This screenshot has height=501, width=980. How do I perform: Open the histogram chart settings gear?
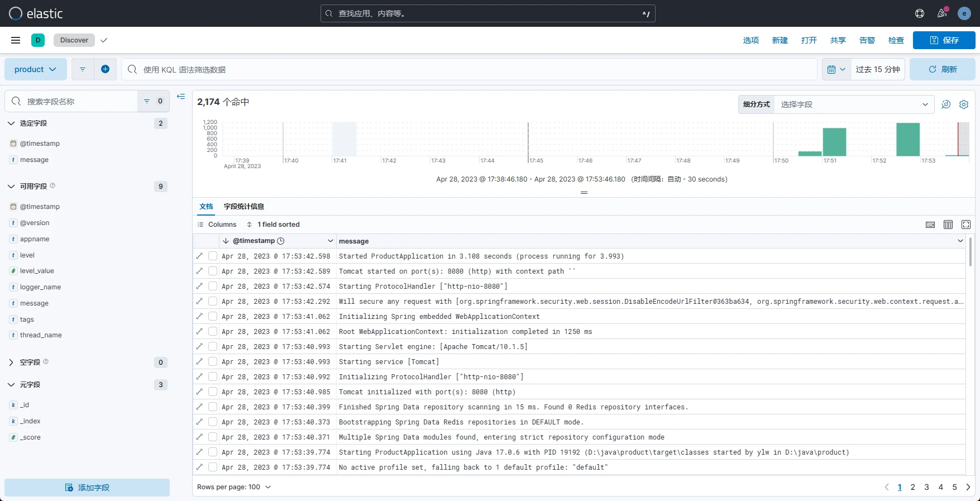(x=964, y=104)
